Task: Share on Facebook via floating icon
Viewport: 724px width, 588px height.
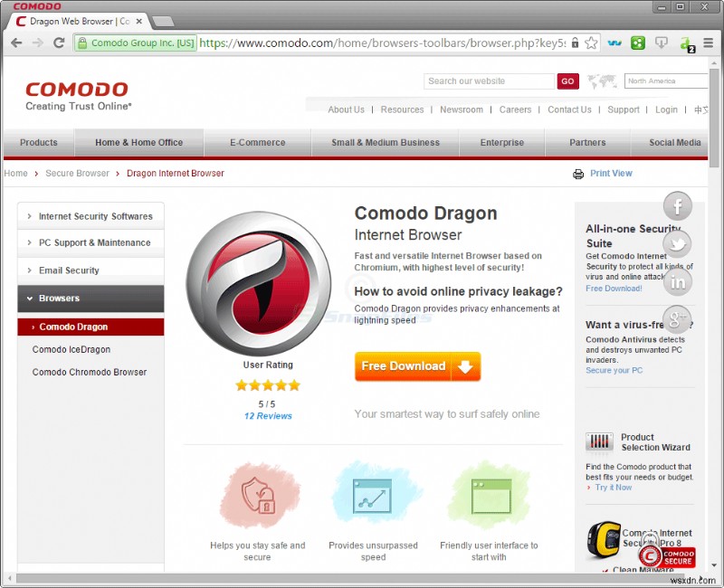Action: click(677, 206)
